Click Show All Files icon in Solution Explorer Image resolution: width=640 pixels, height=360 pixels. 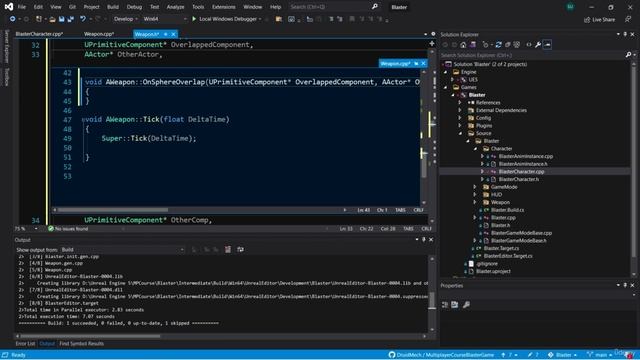[517, 44]
